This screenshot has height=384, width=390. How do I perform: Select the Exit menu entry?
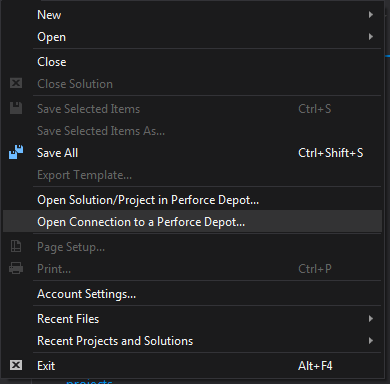pyautogui.click(x=193, y=366)
